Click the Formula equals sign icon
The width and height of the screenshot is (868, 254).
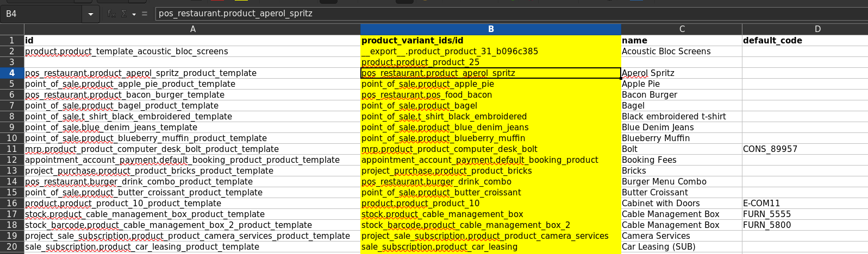click(145, 14)
